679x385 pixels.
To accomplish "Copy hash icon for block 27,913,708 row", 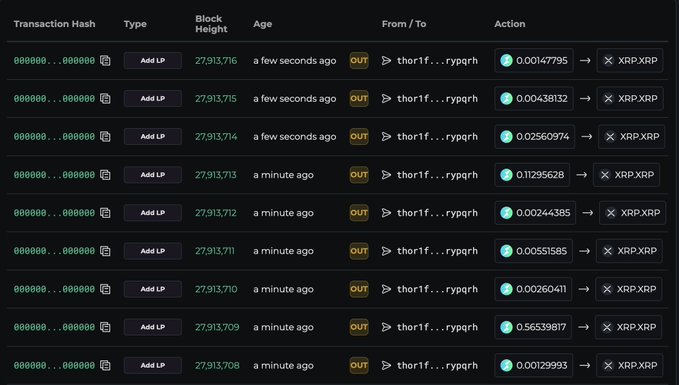I will (105, 366).
